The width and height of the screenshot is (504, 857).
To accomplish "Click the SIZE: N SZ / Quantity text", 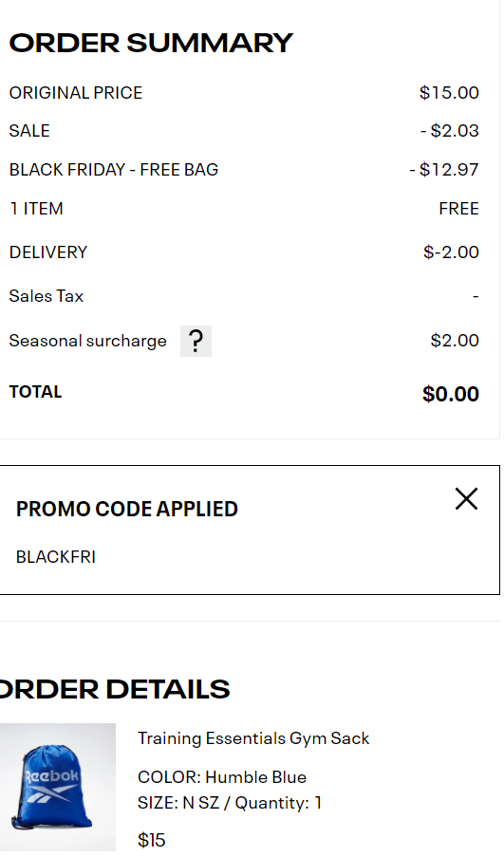I will pos(230,803).
